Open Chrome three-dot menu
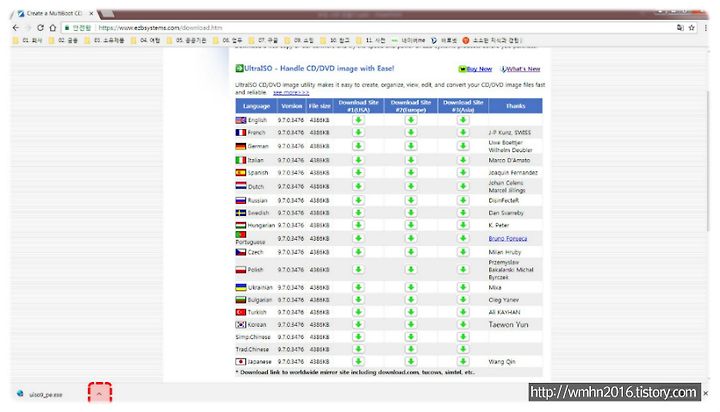The height and width of the screenshot is (412, 720). click(x=706, y=28)
